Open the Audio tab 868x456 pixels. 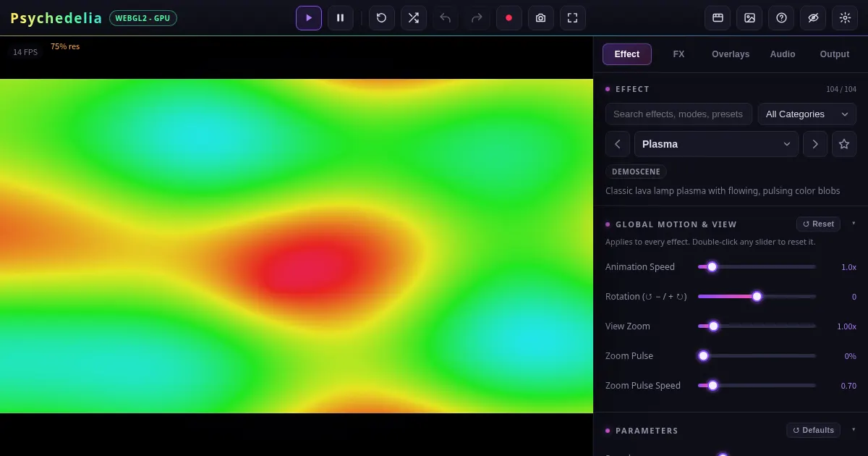(x=783, y=54)
